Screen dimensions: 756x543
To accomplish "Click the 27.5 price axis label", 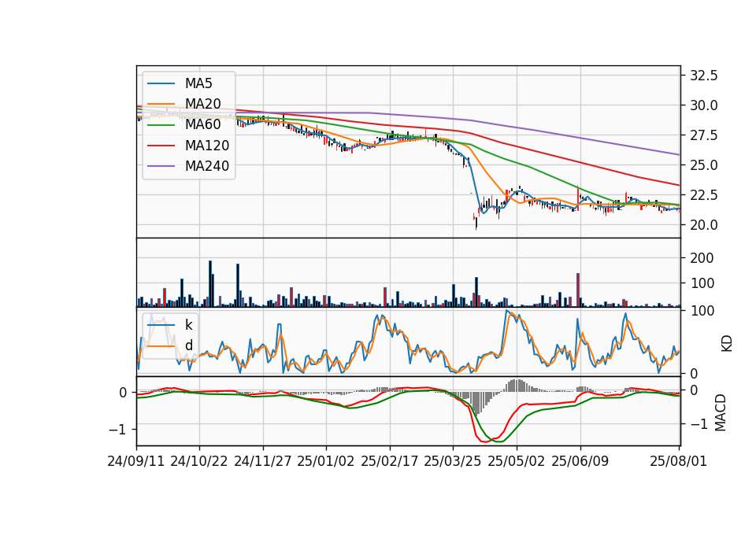I will coord(704,135).
